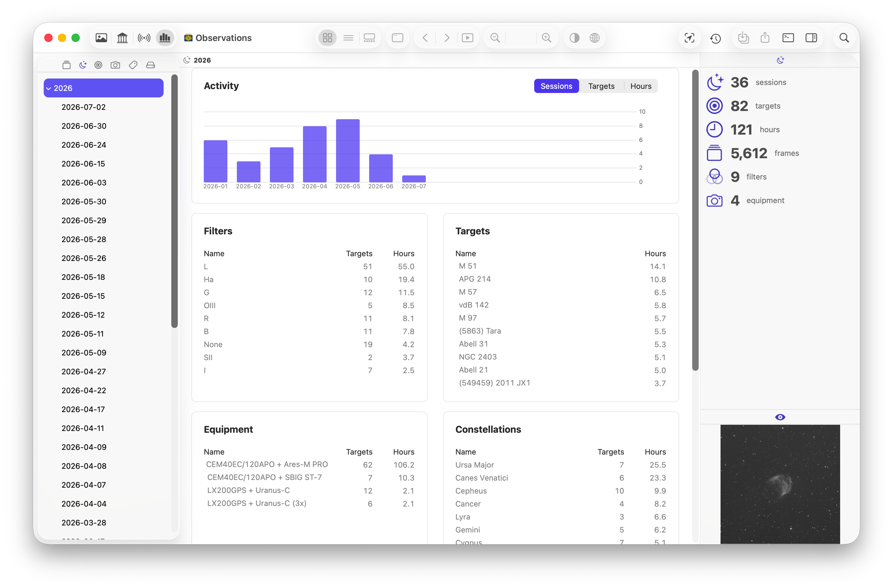Show Targets in Activity chart
This screenshot has width=893, height=588.
[602, 86]
